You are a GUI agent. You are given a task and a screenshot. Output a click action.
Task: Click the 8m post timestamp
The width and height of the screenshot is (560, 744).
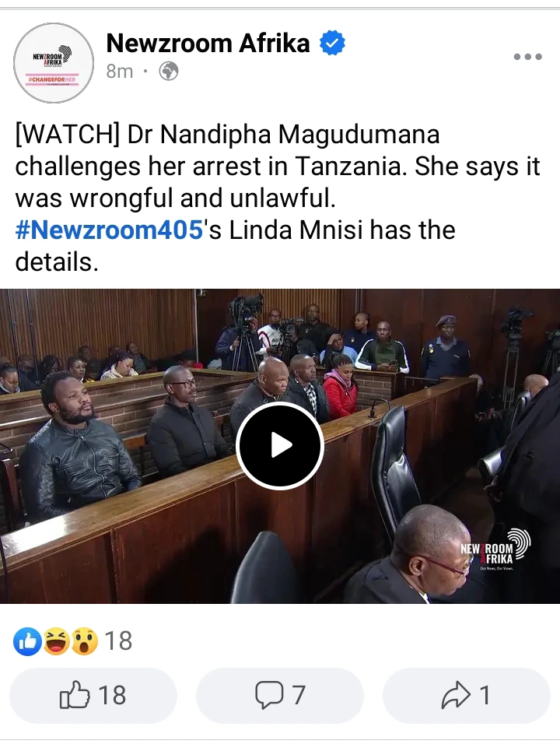pos(120,72)
